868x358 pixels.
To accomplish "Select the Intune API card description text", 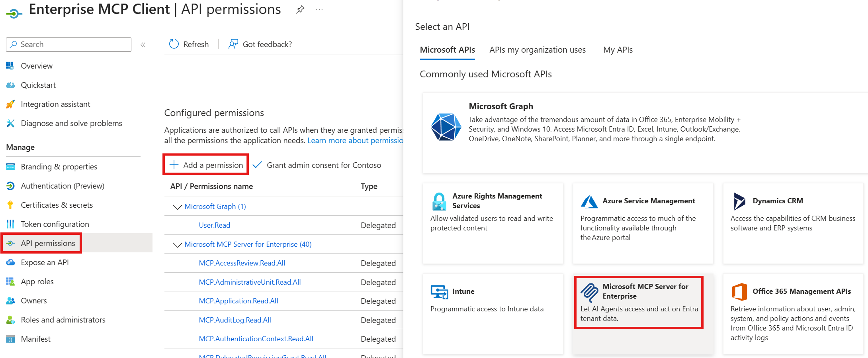I will [487, 309].
